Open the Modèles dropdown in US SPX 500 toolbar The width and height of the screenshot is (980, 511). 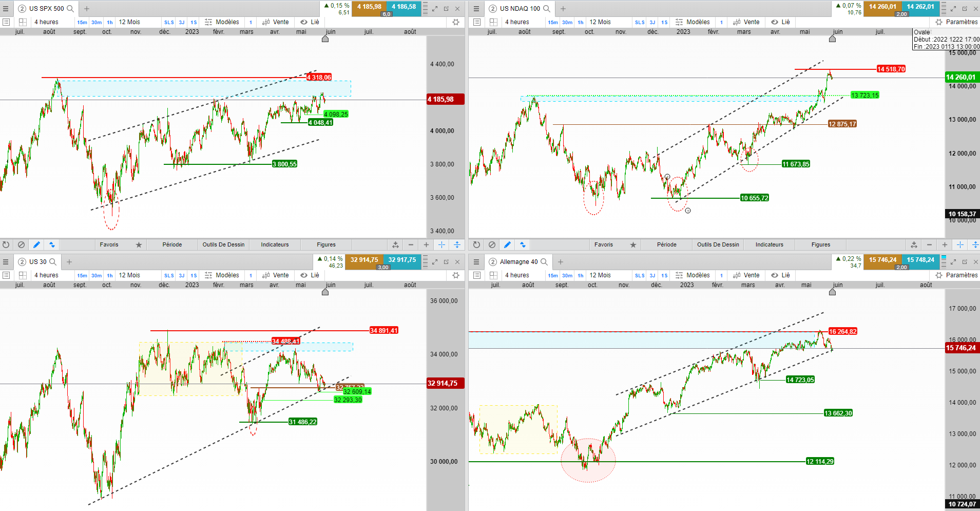click(x=222, y=22)
